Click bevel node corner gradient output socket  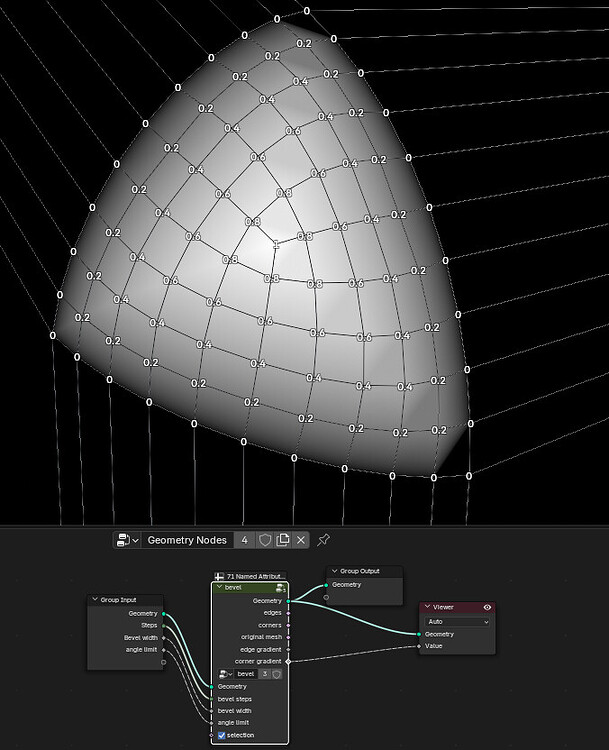288,662
